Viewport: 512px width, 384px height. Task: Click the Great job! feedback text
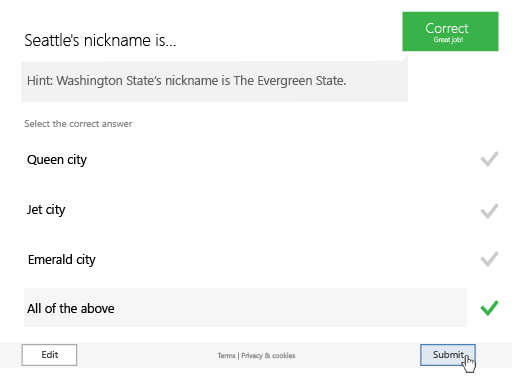(448, 40)
